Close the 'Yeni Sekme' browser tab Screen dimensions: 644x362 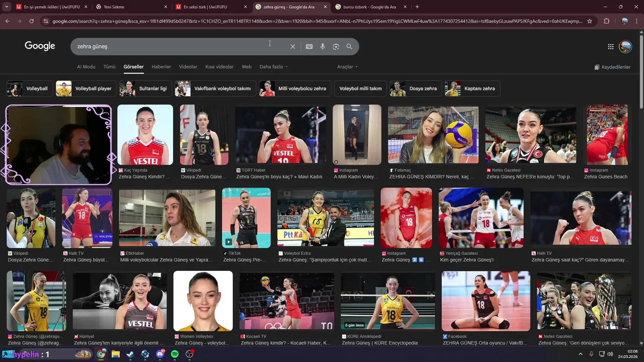(166, 7)
